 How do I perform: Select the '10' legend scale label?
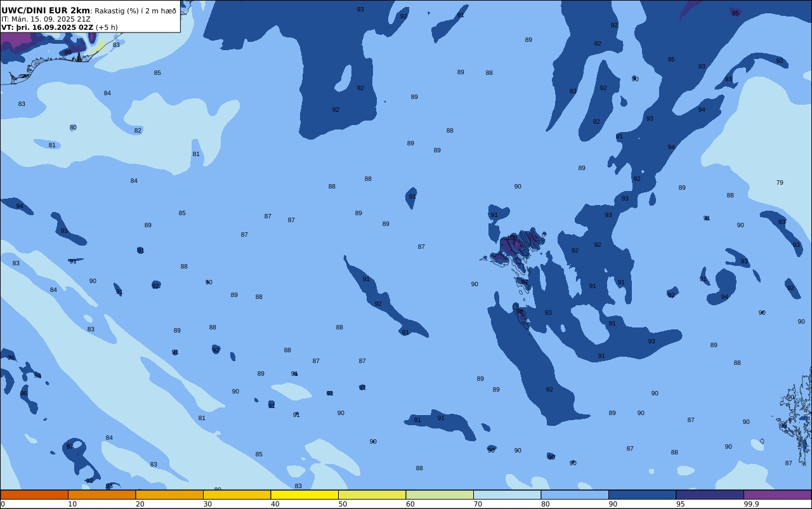[x=72, y=504]
